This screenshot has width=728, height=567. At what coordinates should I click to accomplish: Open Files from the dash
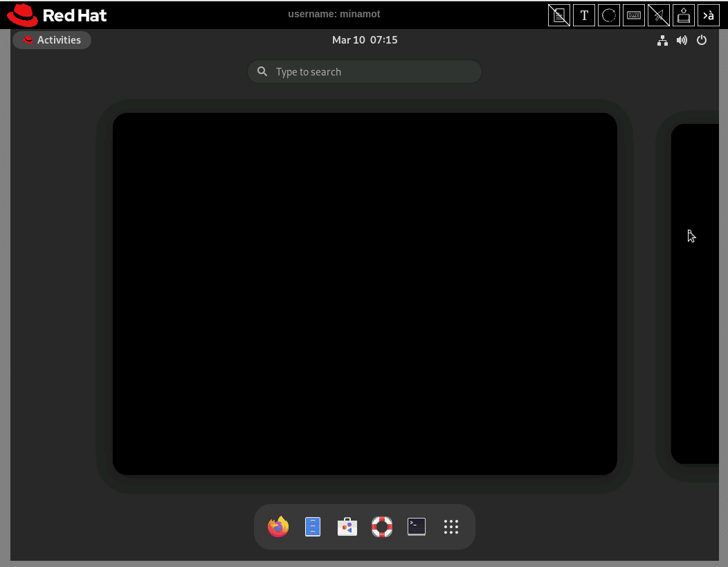(313, 527)
